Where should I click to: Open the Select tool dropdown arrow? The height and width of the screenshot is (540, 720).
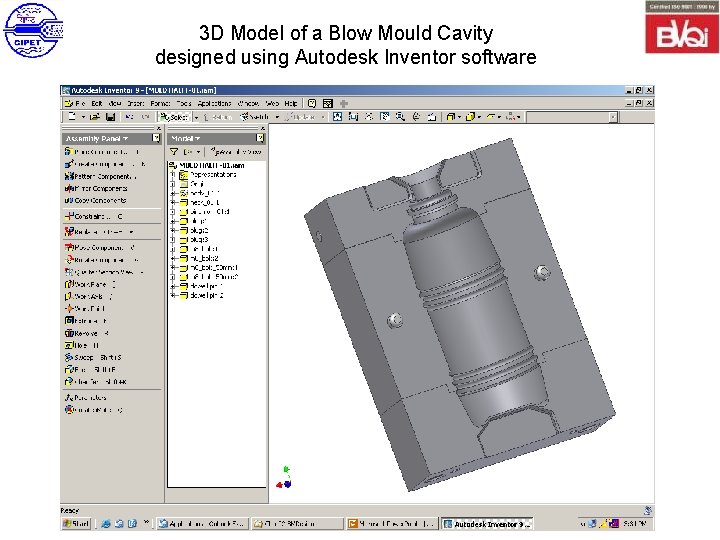[197, 117]
